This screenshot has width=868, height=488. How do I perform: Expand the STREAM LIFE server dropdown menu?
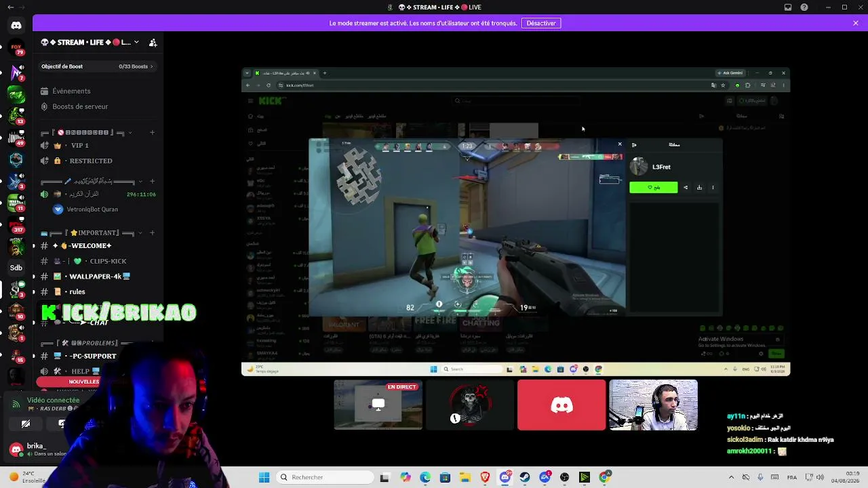click(x=136, y=42)
